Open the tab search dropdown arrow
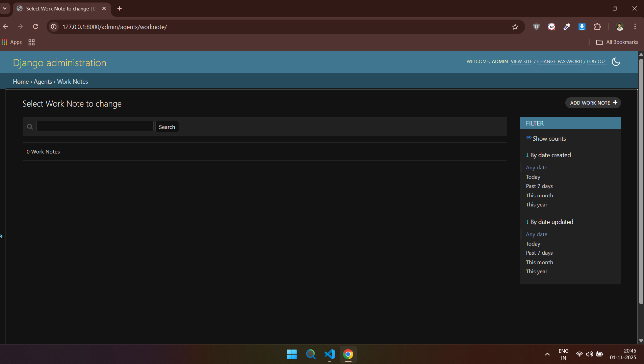The width and height of the screenshot is (644, 364). click(5, 8)
